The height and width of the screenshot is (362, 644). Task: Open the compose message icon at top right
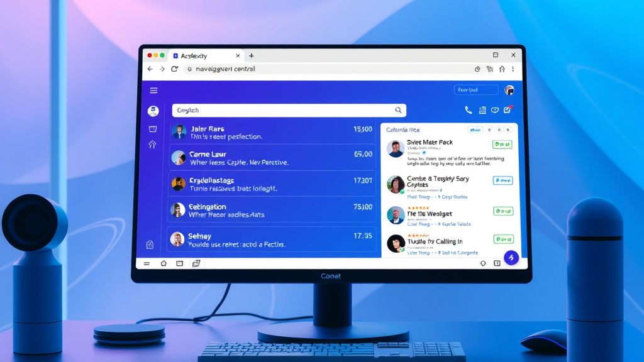pos(508,110)
